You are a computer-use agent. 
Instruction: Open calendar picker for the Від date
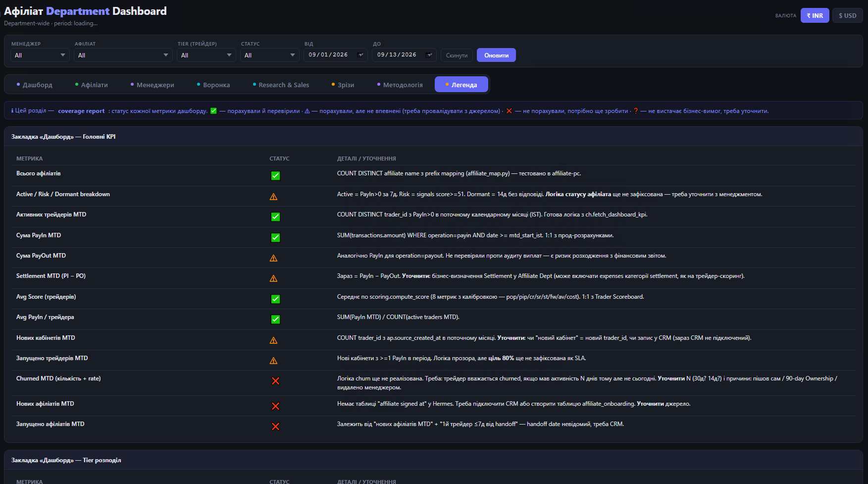[360, 55]
